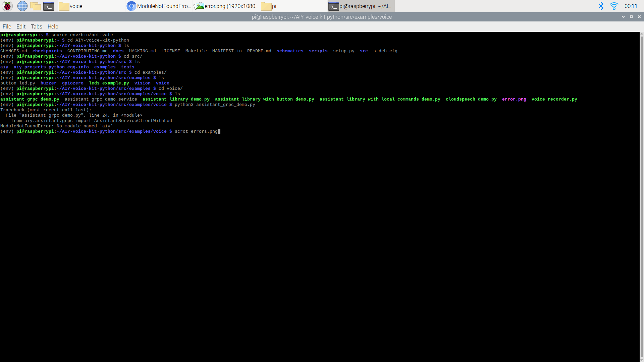Open the Help menu
This screenshot has height=362, width=644.
53,26
